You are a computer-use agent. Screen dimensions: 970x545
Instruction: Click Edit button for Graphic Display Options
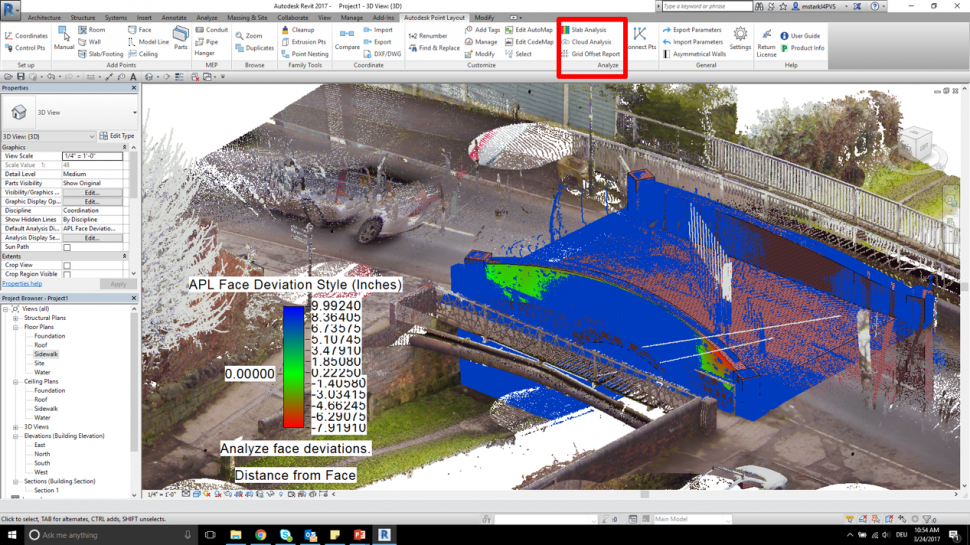[92, 202]
